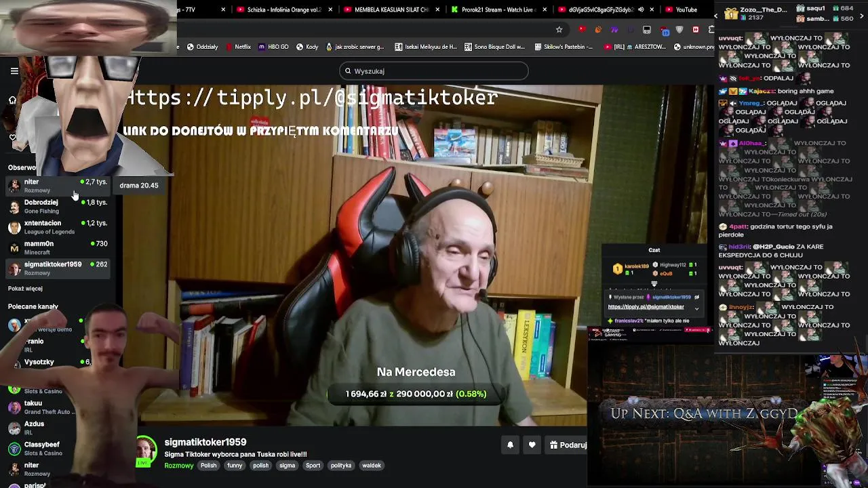Click the niter avatar in followed list
The width and height of the screenshot is (868, 488).
(x=14, y=186)
